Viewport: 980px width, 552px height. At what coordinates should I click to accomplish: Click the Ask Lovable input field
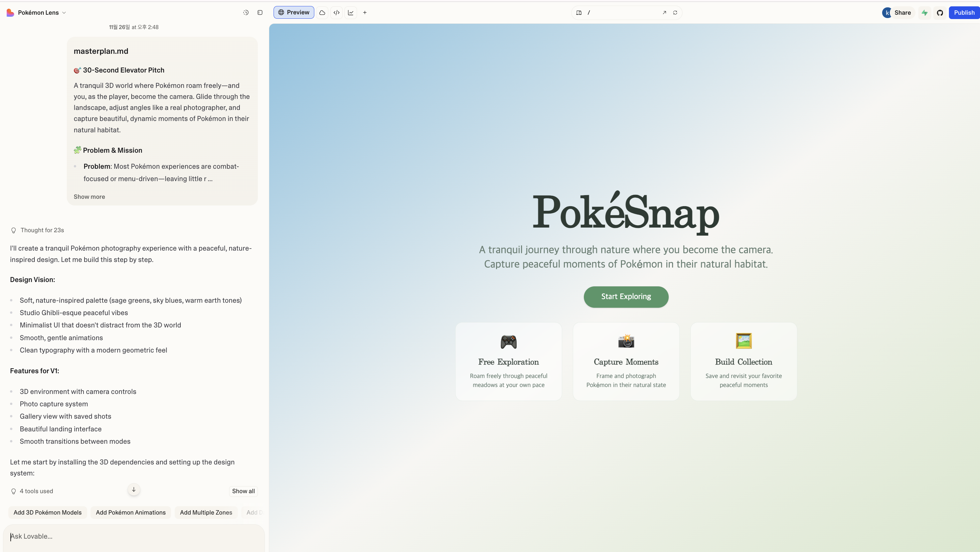coord(134,537)
